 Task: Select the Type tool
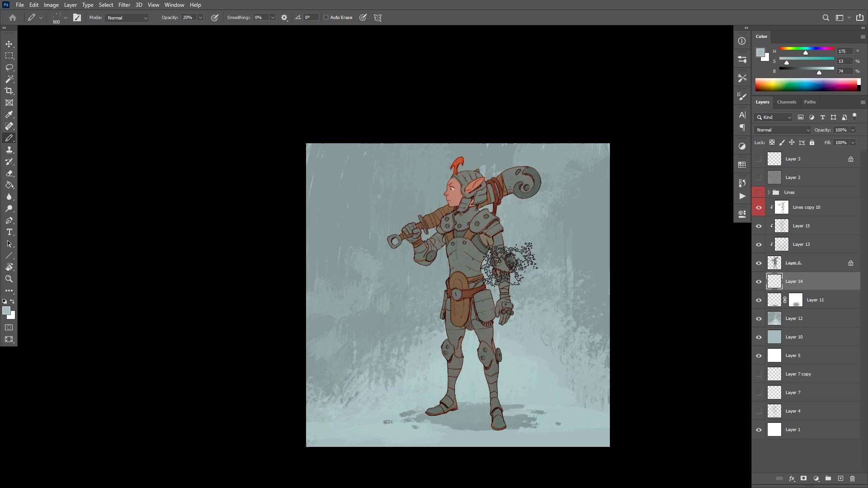point(9,232)
